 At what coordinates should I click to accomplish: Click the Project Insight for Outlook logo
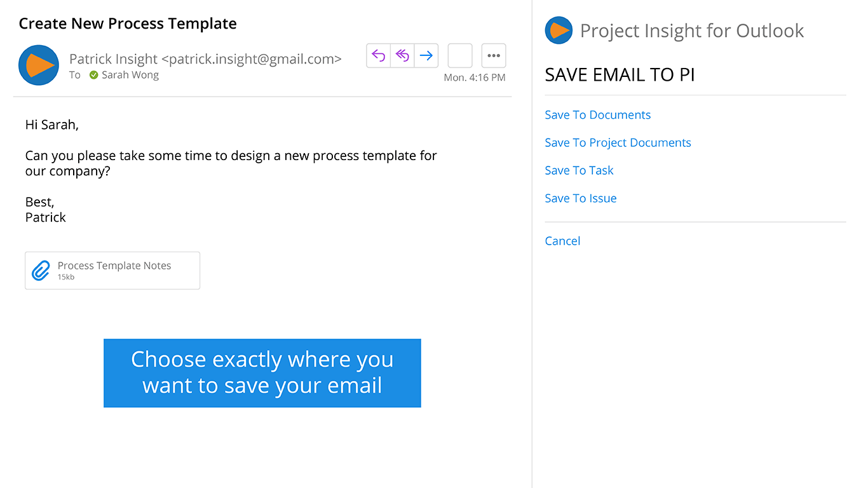pos(559,30)
